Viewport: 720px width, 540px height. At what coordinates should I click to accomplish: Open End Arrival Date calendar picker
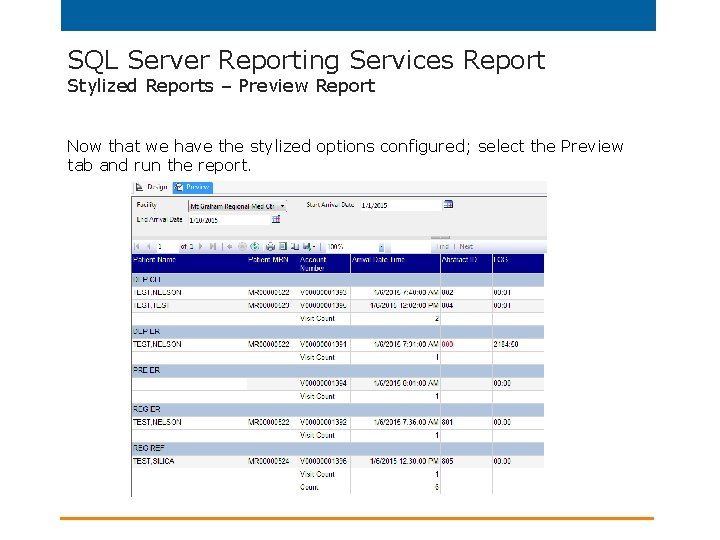276,219
